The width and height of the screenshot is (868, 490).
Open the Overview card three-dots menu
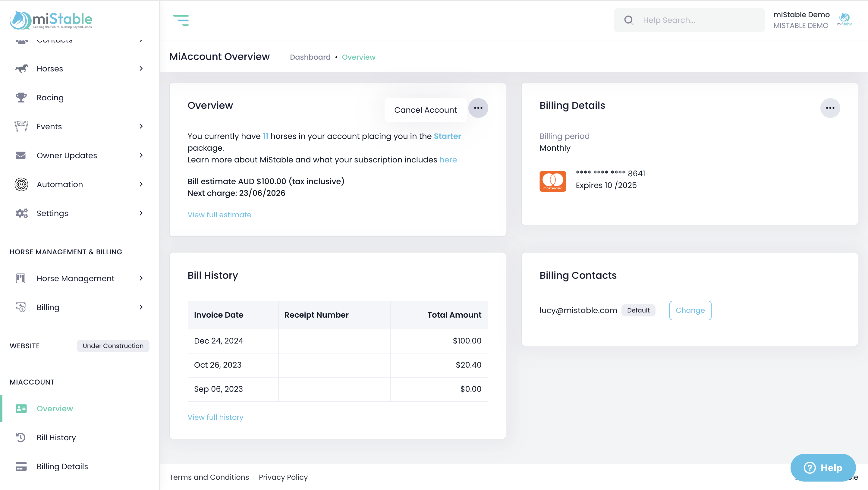[478, 108]
